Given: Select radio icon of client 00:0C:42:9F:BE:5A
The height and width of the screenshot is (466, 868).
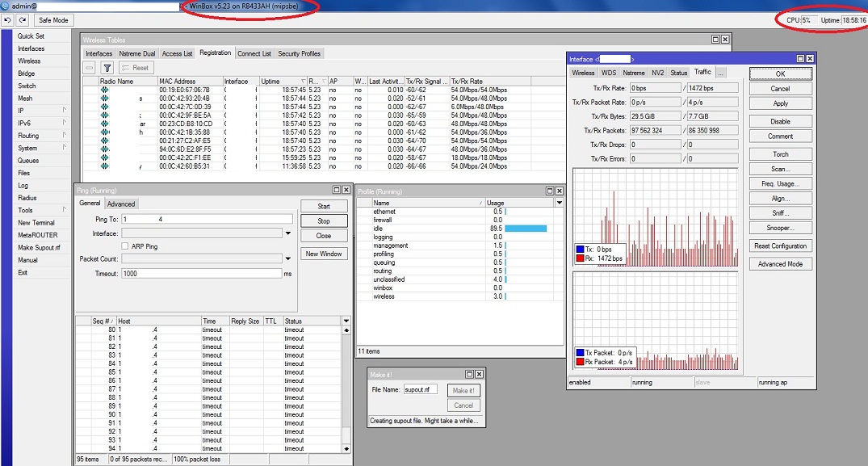Looking at the screenshot, I should 105,115.
